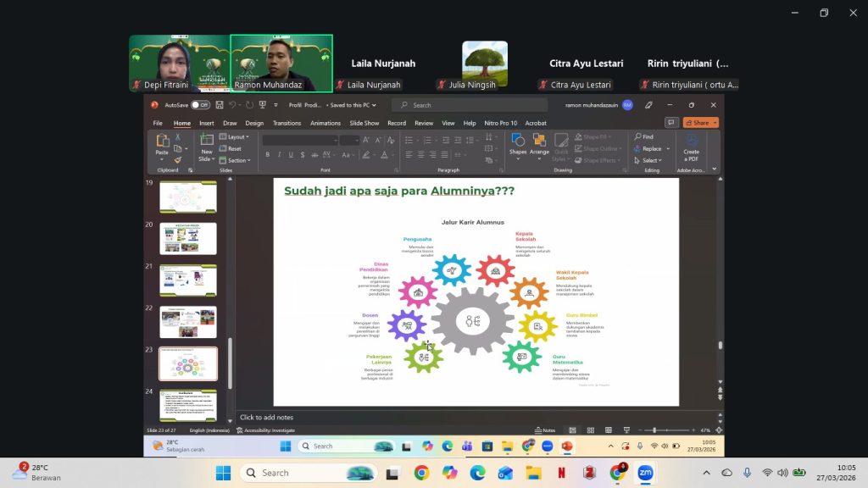This screenshot has height=488, width=868.
Task: Expand the Select dropdown in Editing
Action: pos(648,160)
